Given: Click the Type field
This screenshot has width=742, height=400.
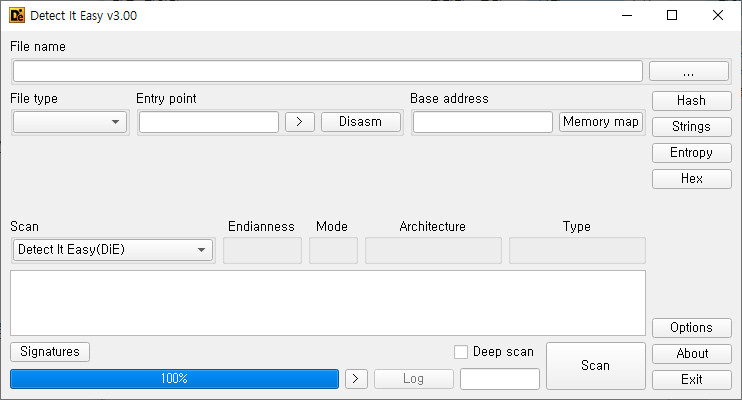Looking at the screenshot, I should [577, 250].
